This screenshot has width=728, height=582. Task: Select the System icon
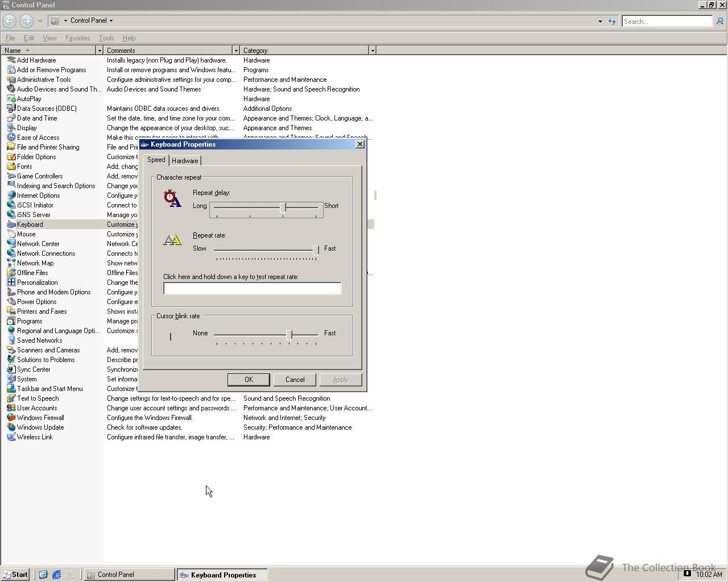click(11, 379)
